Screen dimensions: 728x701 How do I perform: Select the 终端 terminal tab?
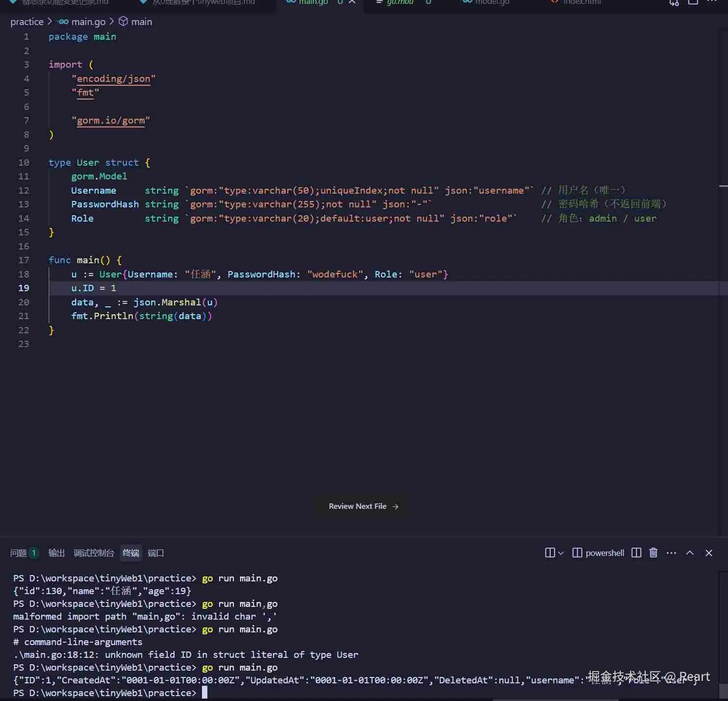coord(131,553)
